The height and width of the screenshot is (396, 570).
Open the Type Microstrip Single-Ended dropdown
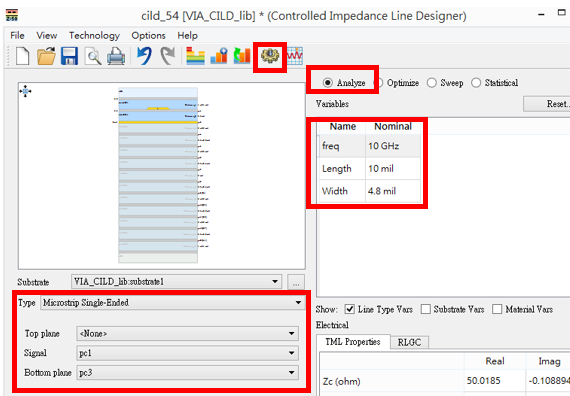point(172,303)
